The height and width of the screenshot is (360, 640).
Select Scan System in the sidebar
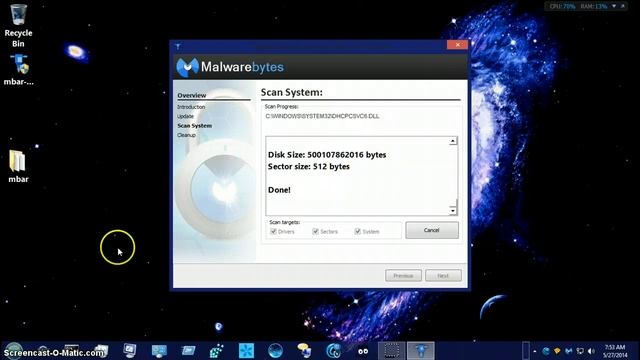point(195,126)
